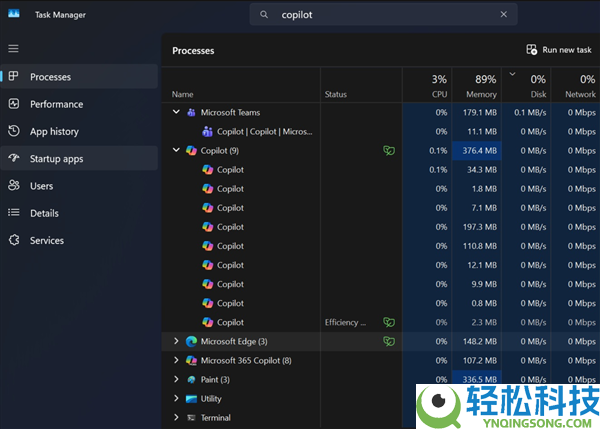Click the 11.1 MB memory value
Image resolution: width=600 pixels, height=429 pixels.
coord(482,132)
